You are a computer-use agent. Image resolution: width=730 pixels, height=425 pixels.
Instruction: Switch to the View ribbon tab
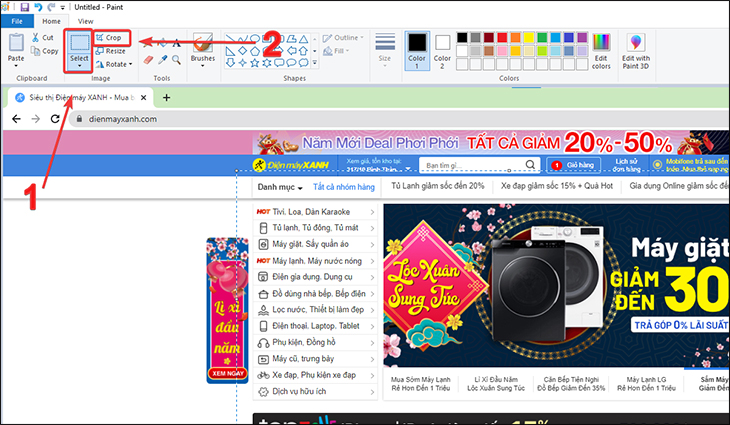[x=85, y=21]
